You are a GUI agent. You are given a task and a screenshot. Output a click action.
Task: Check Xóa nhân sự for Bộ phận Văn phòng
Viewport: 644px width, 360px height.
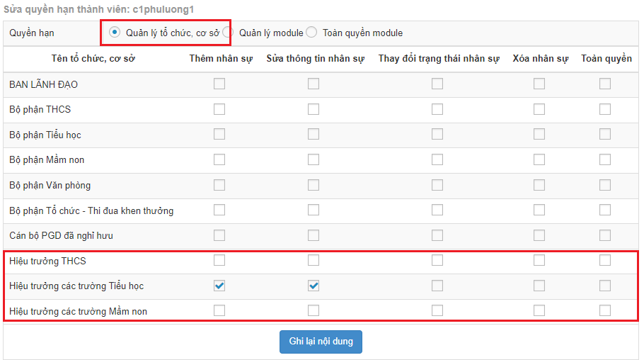click(539, 185)
